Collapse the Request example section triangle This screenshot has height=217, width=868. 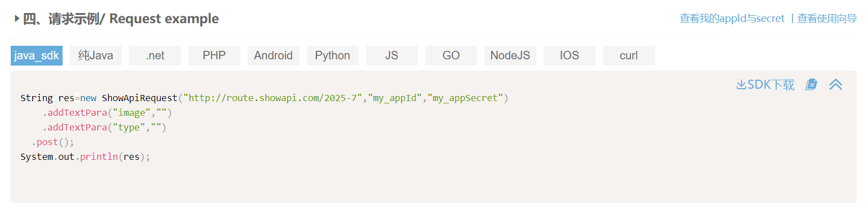click(17, 19)
